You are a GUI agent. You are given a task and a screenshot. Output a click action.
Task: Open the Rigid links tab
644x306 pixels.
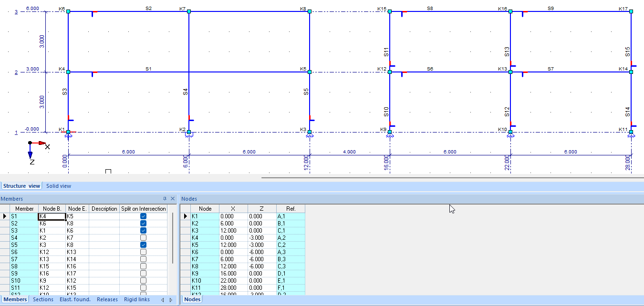click(137, 300)
